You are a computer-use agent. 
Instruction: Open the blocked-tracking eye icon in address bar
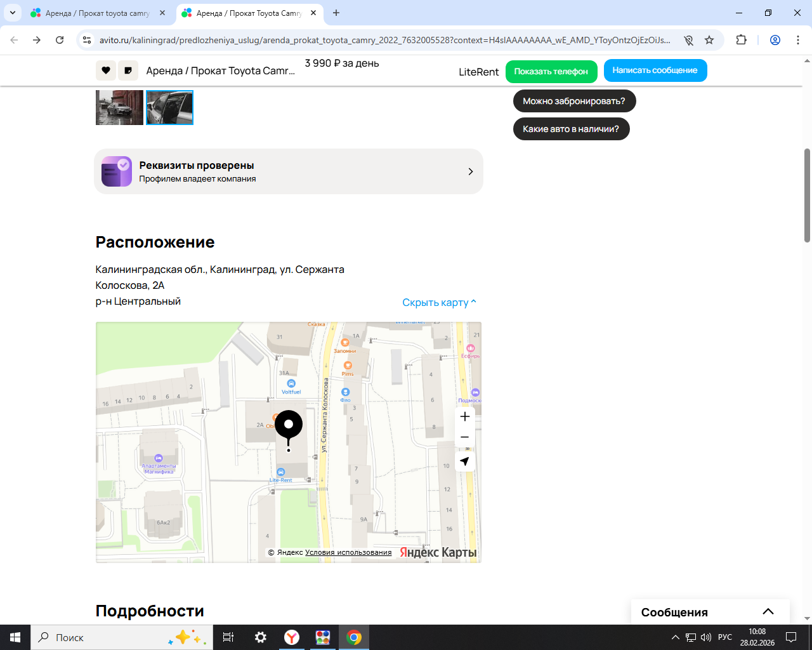pyautogui.click(x=688, y=40)
